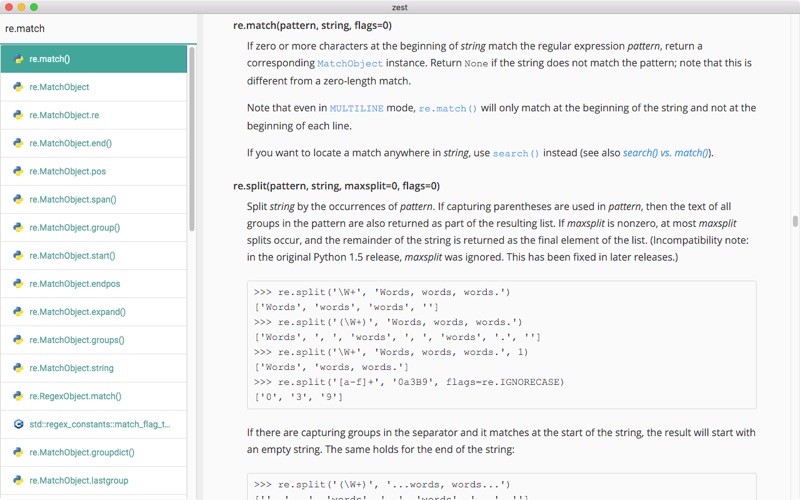Click the documentation pane scrollbar thumb
The height and width of the screenshot is (500, 800).
click(795, 221)
